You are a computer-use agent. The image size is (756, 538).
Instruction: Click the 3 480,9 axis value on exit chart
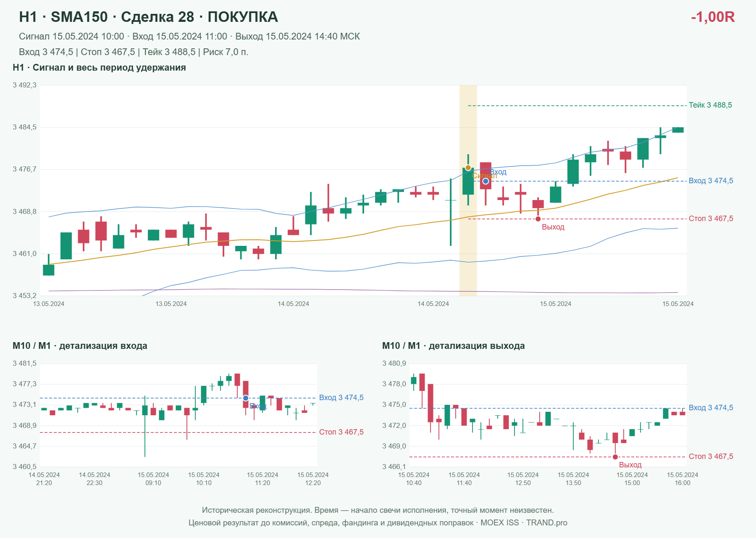click(x=394, y=364)
